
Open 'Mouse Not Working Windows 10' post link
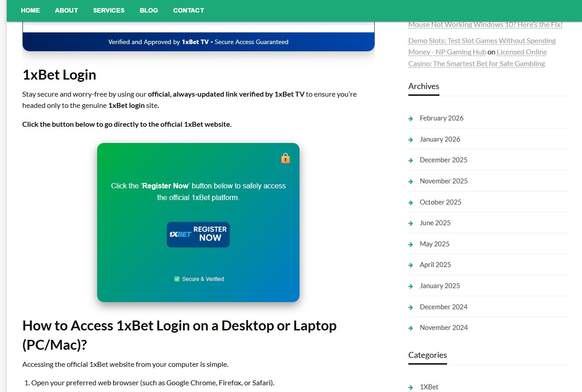pos(485,25)
